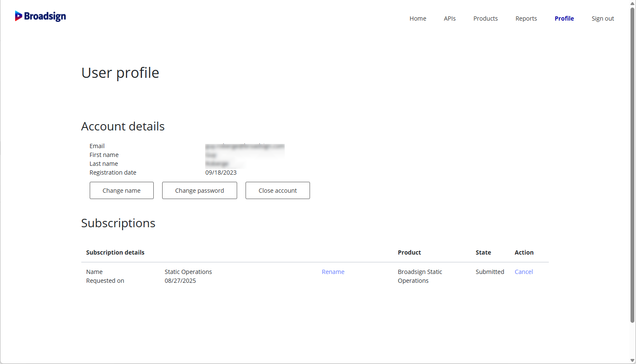Viewport: 636px width, 364px height.
Task: Click the Requested on label
Action: pos(105,281)
